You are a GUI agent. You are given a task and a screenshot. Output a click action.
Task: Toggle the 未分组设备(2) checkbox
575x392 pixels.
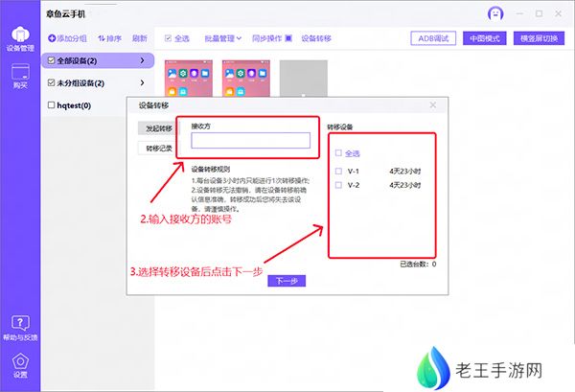point(52,82)
